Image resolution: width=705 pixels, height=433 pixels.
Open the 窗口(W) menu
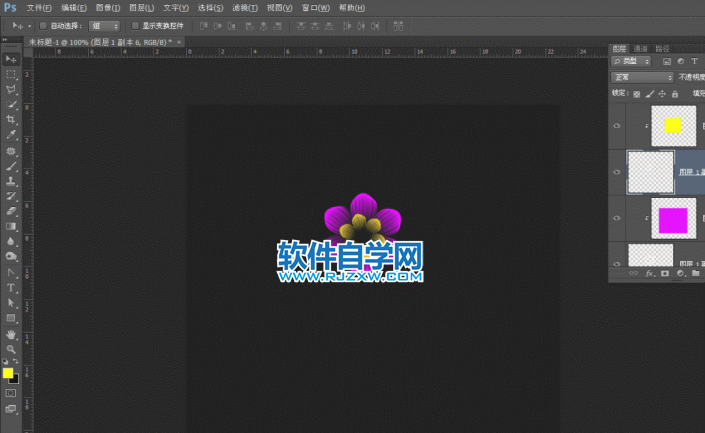point(316,8)
